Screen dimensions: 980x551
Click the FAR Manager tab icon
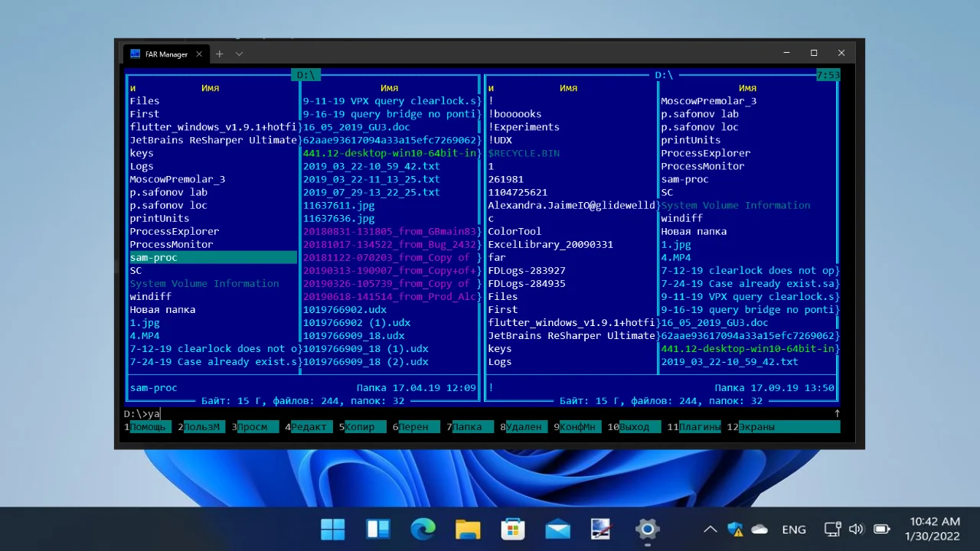click(135, 54)
